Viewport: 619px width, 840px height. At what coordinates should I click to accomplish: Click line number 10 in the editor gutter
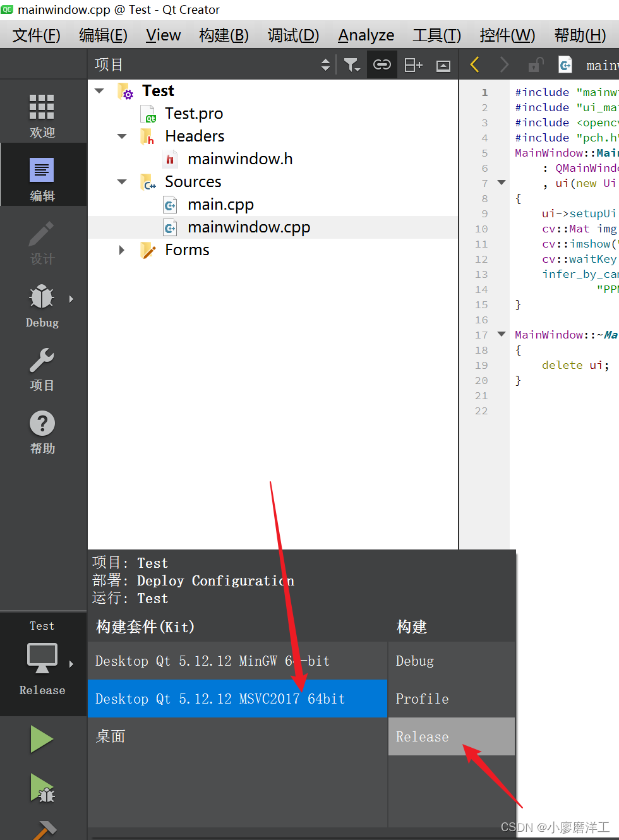pos(481,229)
